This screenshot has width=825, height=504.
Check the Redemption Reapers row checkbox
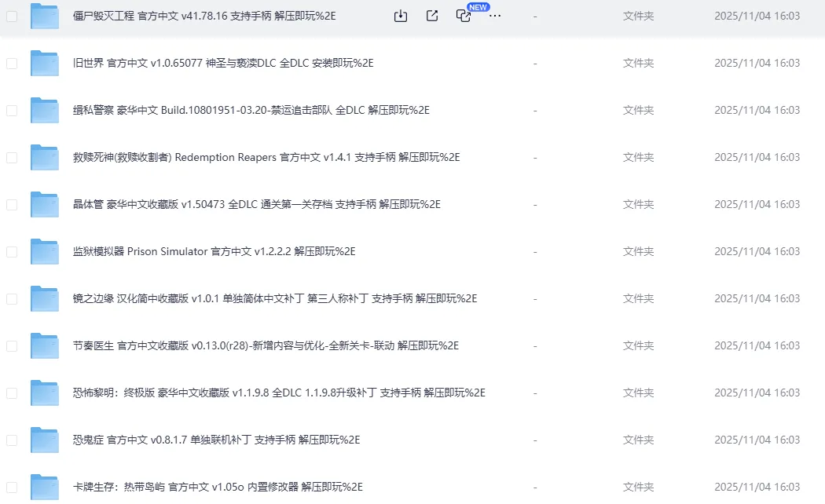(12, 158)
